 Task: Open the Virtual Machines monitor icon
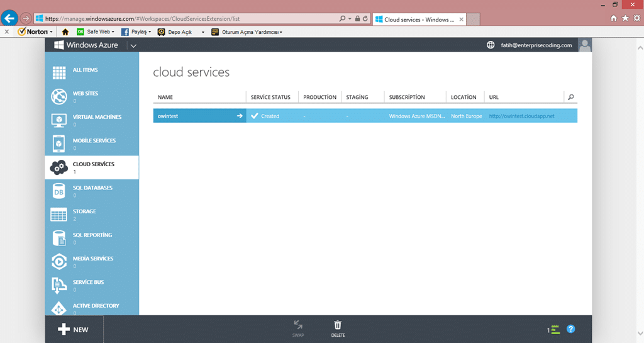pos(58,120)
